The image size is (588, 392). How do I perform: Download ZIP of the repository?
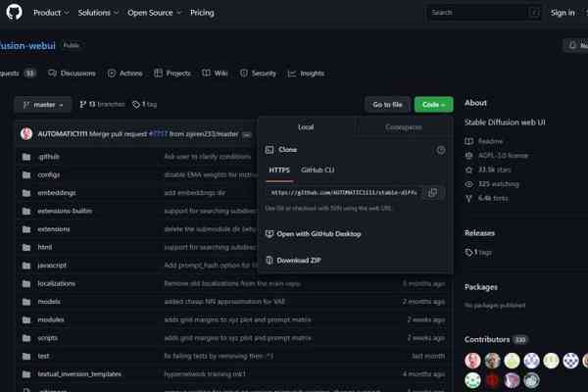click(x=299, y=260)
